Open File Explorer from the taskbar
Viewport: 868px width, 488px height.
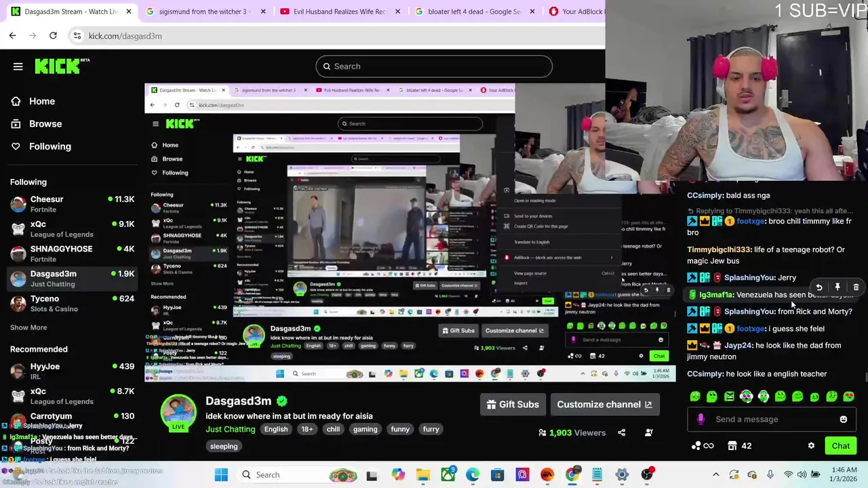coord(423,474)
